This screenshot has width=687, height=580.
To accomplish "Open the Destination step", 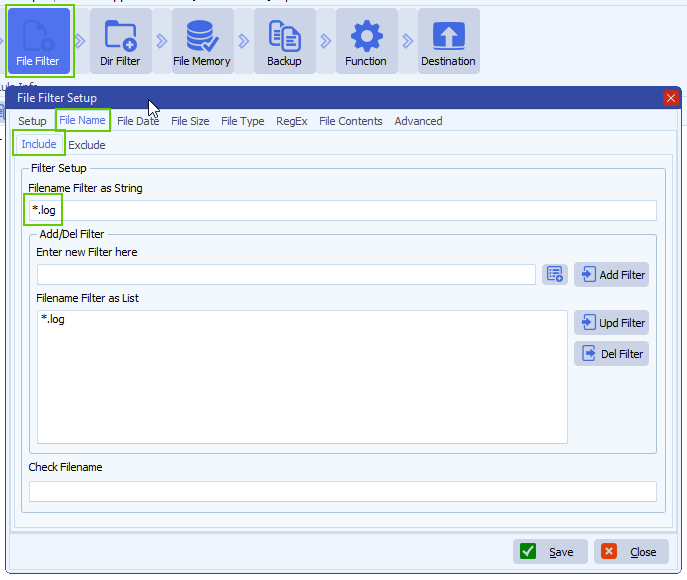I will (449, 41).
